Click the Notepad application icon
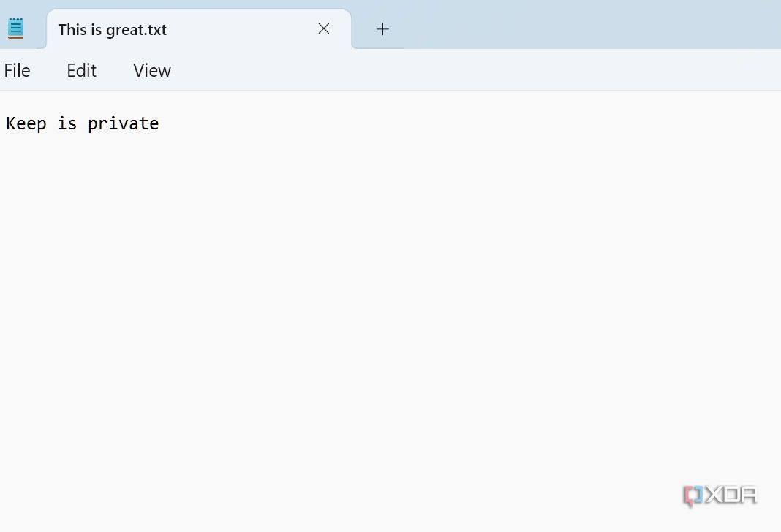 coord(15,26)
